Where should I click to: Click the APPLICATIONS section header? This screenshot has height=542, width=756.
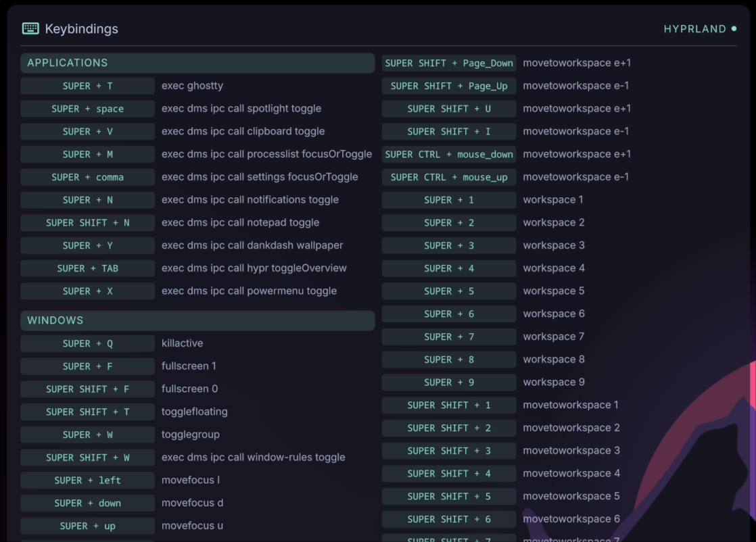pyautogui.click(x=197, y=63)
